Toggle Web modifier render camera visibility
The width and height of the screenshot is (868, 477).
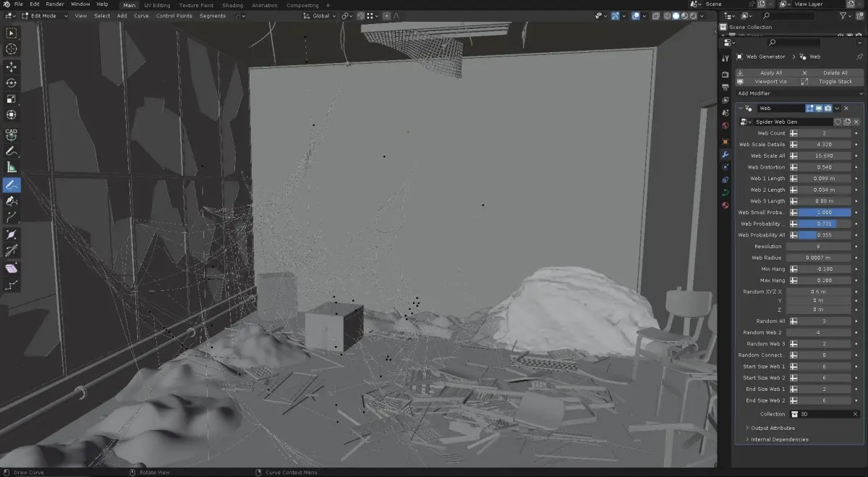(x=827, y=108)
